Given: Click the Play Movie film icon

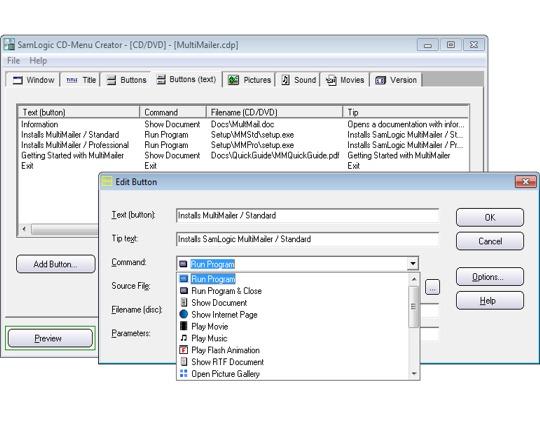Looking at the screenshot, I should tap(184, 326).
